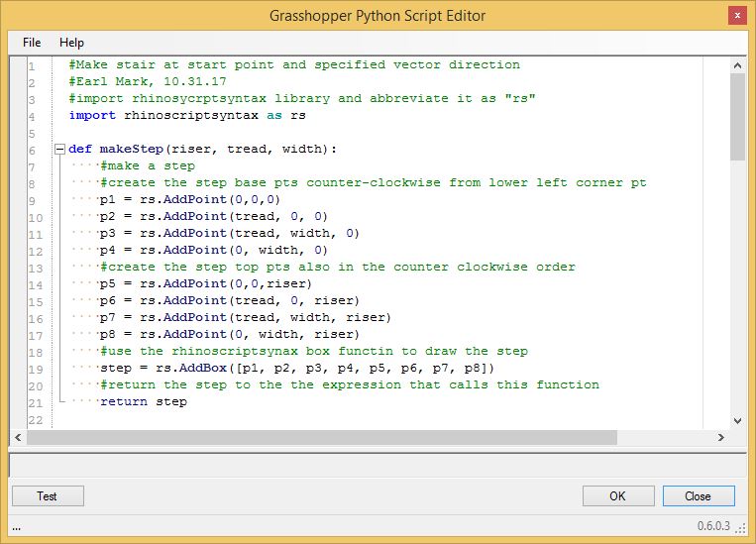Click the "p4 = rs.AddPoint(0, width, 0)" line
The image size is (756, 544).
214,251
